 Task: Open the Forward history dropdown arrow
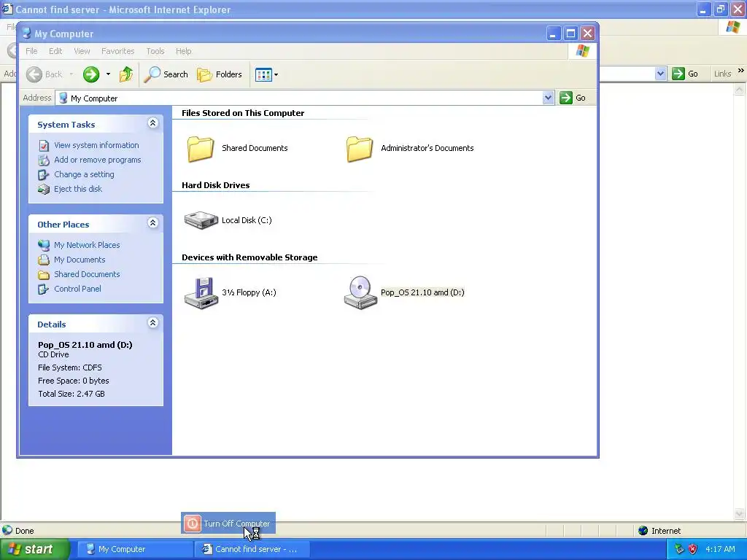coord(108,74)
